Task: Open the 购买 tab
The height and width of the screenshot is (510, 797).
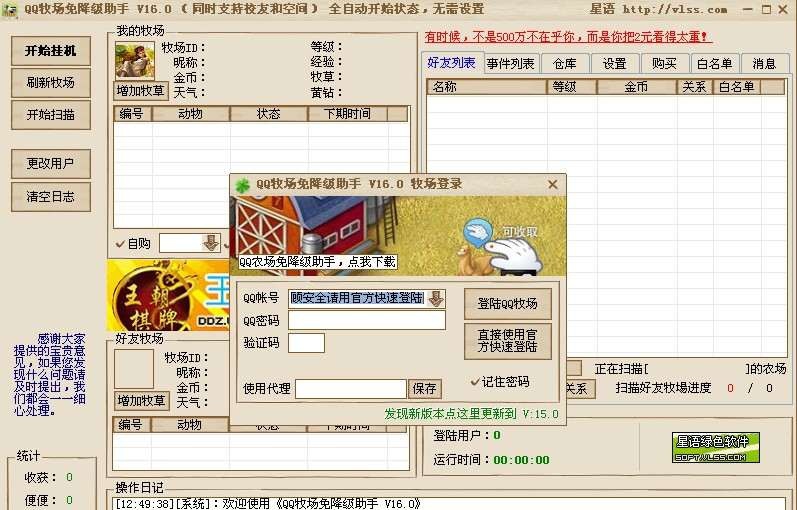Action: [664, 64]
